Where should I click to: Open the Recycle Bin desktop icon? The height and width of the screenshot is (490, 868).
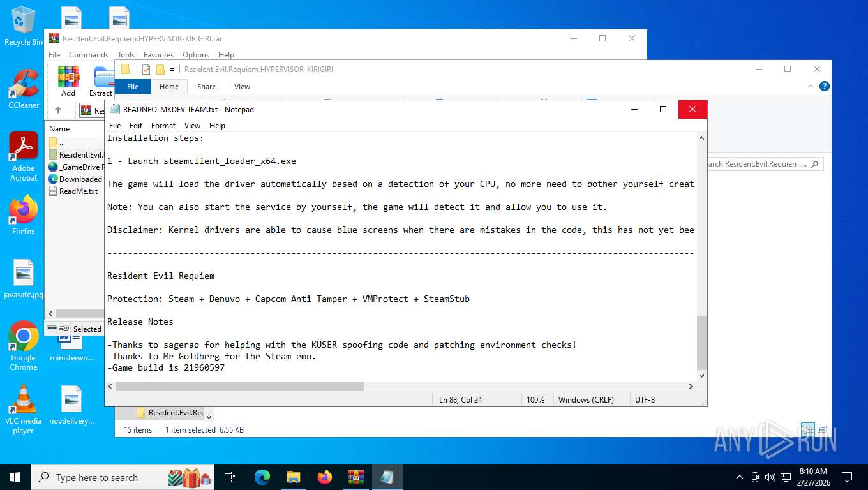coord(24,27)
